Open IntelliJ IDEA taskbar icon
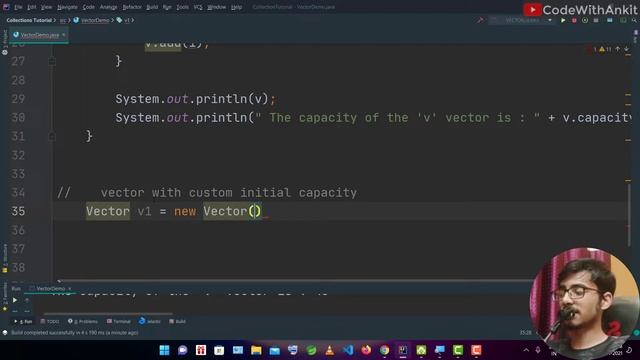 pos(403,350)
